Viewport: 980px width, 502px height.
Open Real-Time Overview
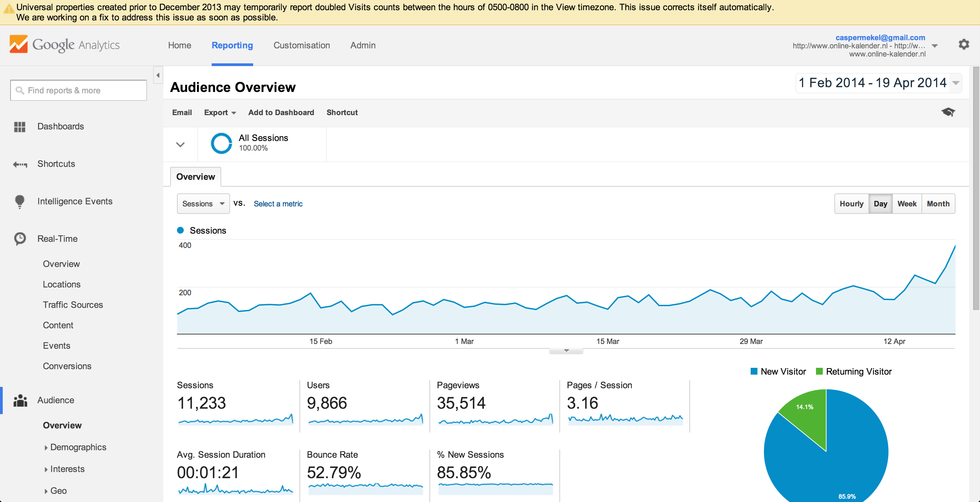(x=61, y=264)
